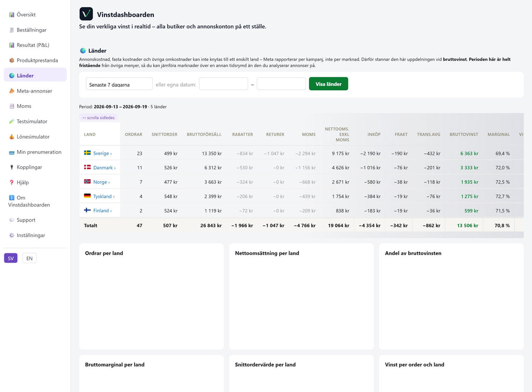Click the period text 2026-09-13 – 2026-09-19
Screen dimensions: 532x392
tap(121, 106)
